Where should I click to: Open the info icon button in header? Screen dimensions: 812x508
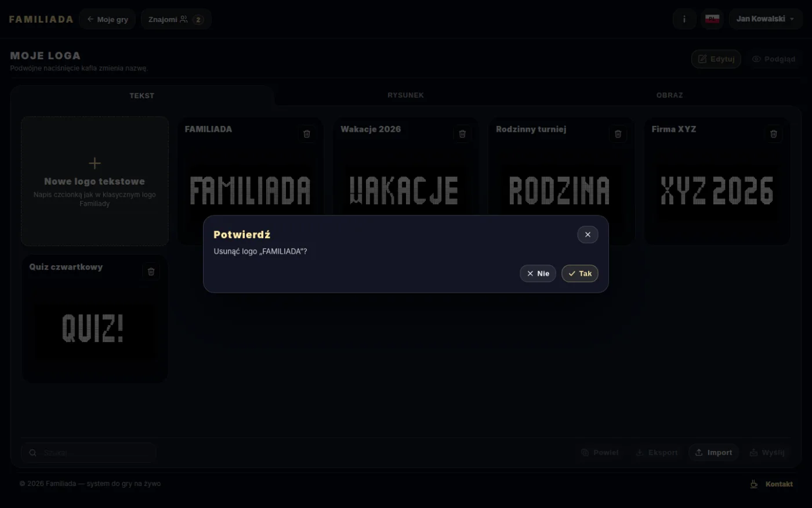coord(684,19)
